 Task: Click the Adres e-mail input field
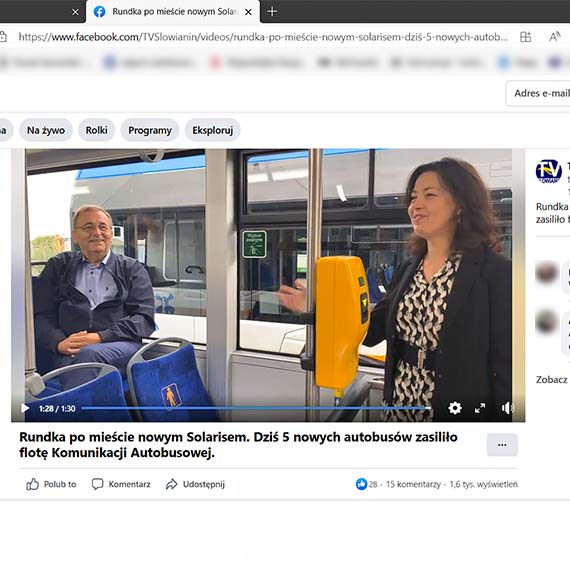pyautogui.click(x=538, y=93)
